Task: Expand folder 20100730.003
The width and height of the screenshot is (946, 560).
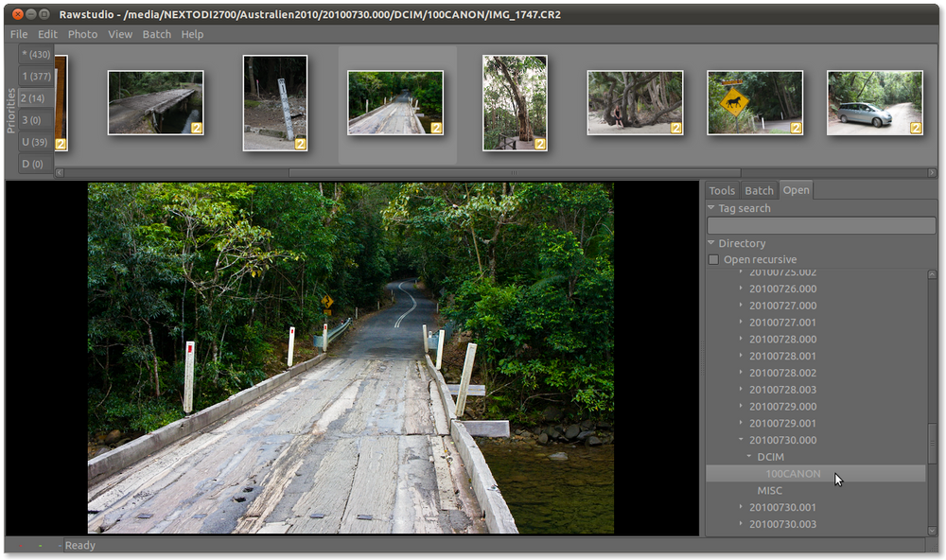Action: 741,524
